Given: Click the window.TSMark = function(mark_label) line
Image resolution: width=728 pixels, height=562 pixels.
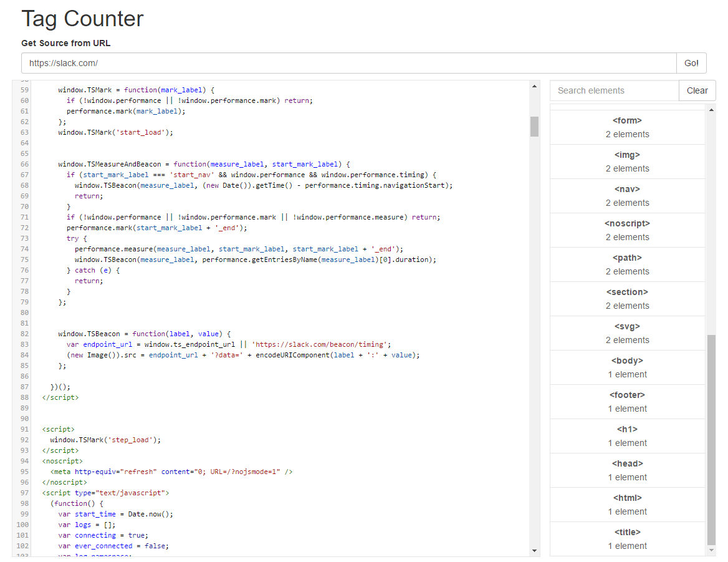Looking at the screenshot, I should coord(136,90).
